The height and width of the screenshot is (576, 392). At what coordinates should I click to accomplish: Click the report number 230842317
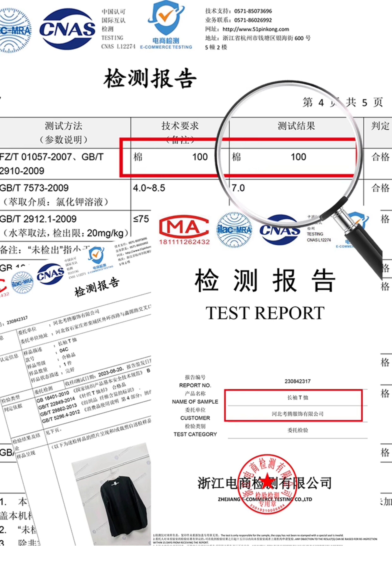(x=297, y=381)
